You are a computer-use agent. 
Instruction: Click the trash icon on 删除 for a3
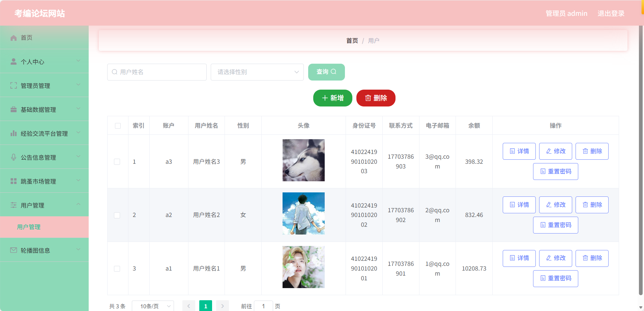[585, 151]
